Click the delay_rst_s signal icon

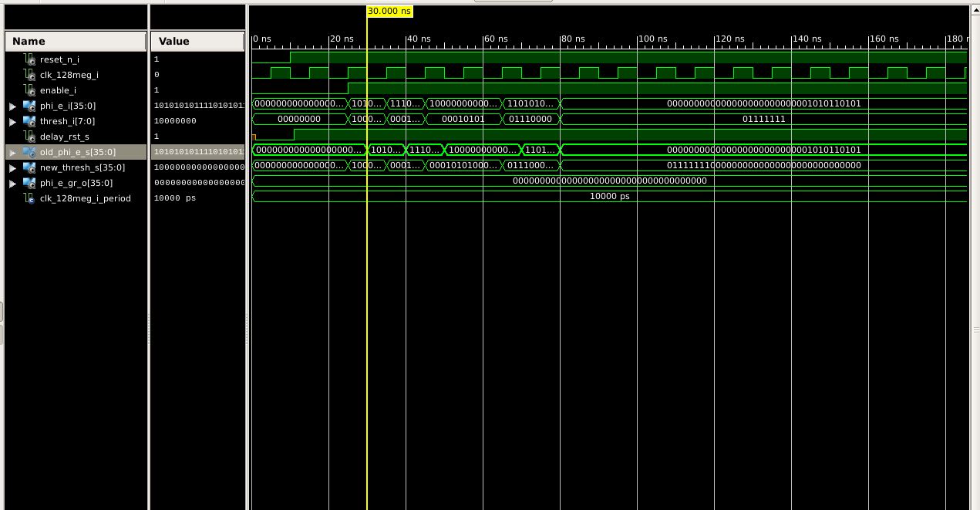[x=29, y=137]
